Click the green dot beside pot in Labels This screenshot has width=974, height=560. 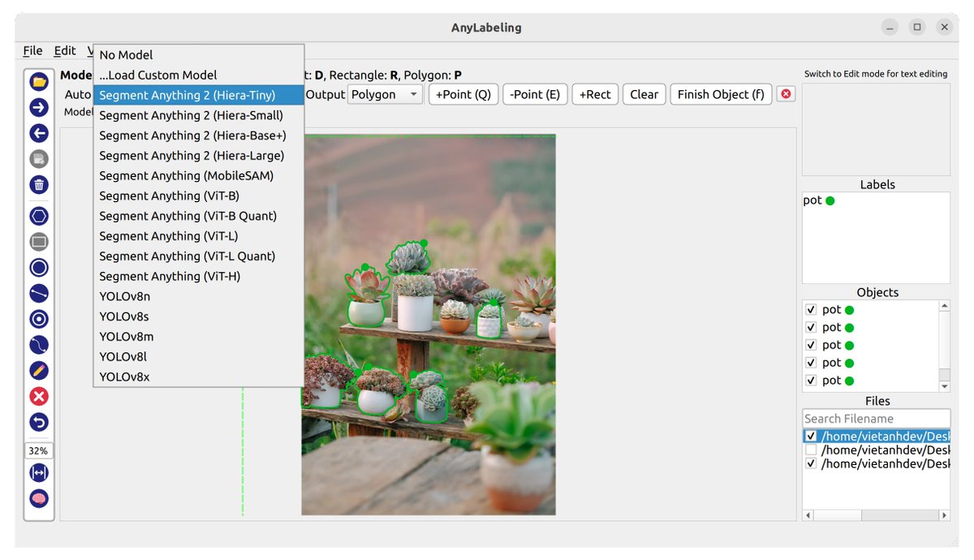tap(830, 200)
